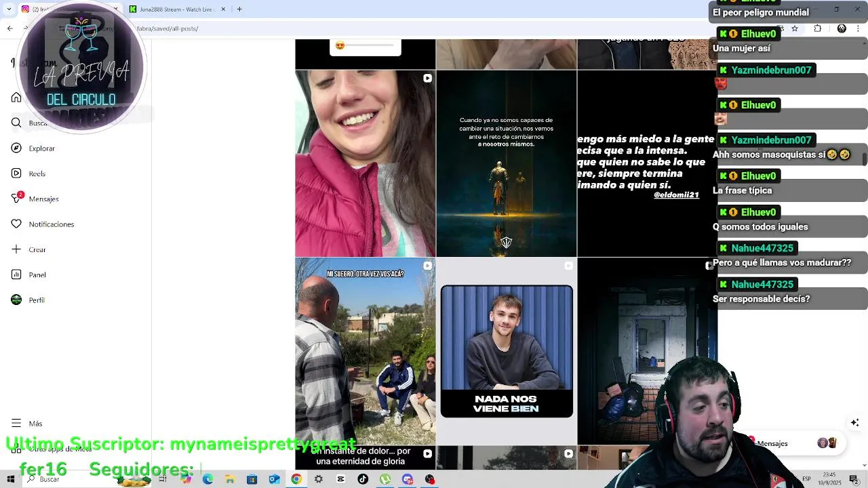The width and height of the screenshot is (868, 488).
Task: Launch Microsoft Edge from the taskbar
Action: (208, 479)
